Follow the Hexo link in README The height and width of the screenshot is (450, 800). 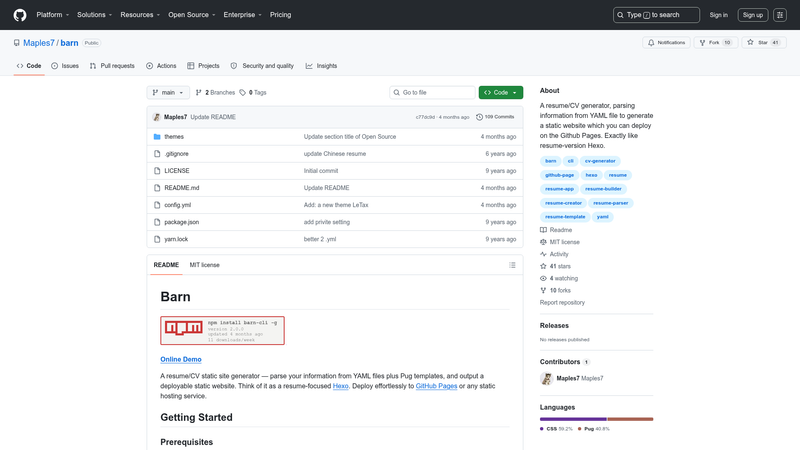point(340,386)
